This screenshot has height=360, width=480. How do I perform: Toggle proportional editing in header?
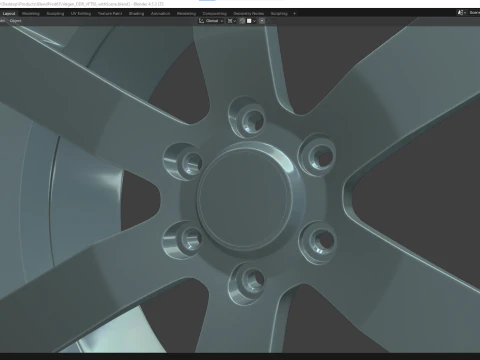262,21
